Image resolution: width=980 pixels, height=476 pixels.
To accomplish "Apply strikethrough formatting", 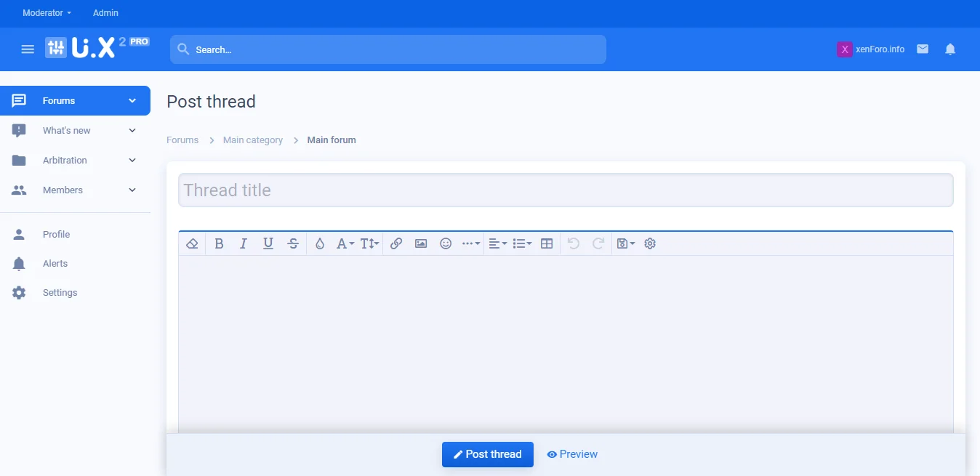I will click(x=293, y=244).
